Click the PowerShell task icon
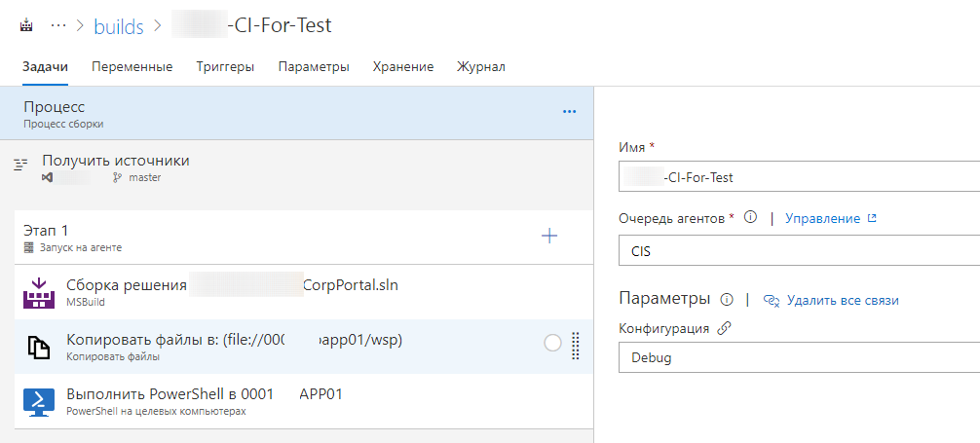This screenshot has width=980, height=443. 38,401
